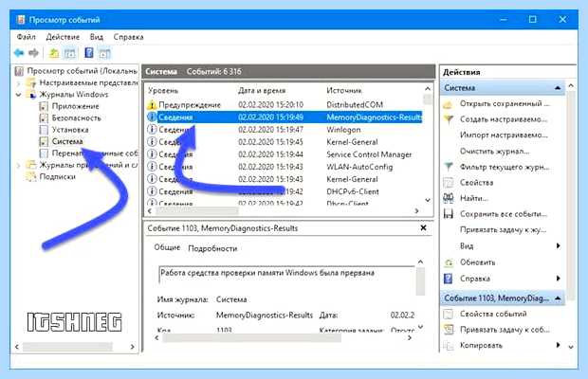
Task: Select the Service Control Manager event row
Action: pyautogui.click(x=285, y=154)
